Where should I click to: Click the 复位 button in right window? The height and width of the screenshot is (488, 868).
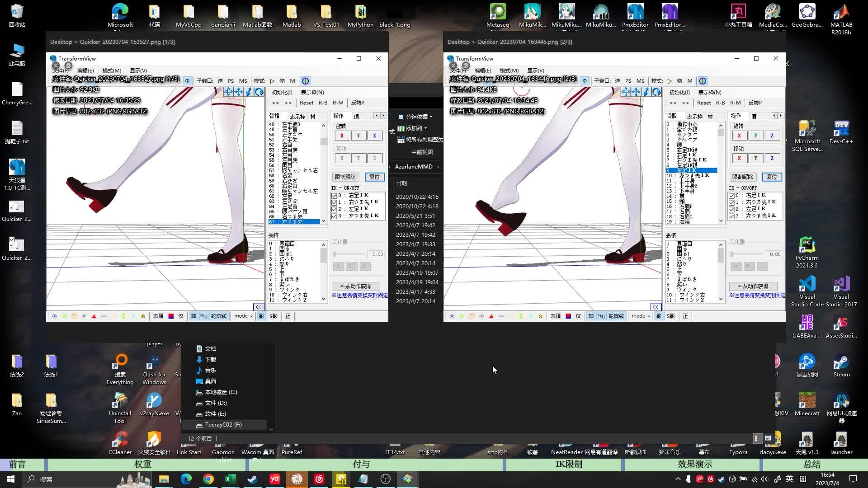click(x=772, y=177)
